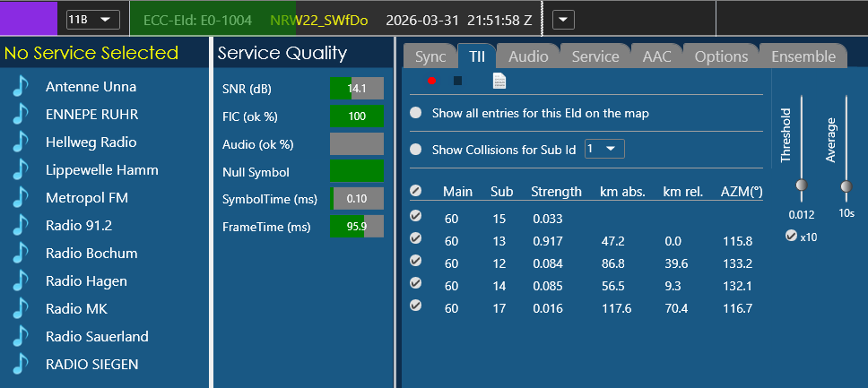Screen dimensions: 868x388
Task: Expand the Sub Id collision dropdown
Action: pos(604,149)
